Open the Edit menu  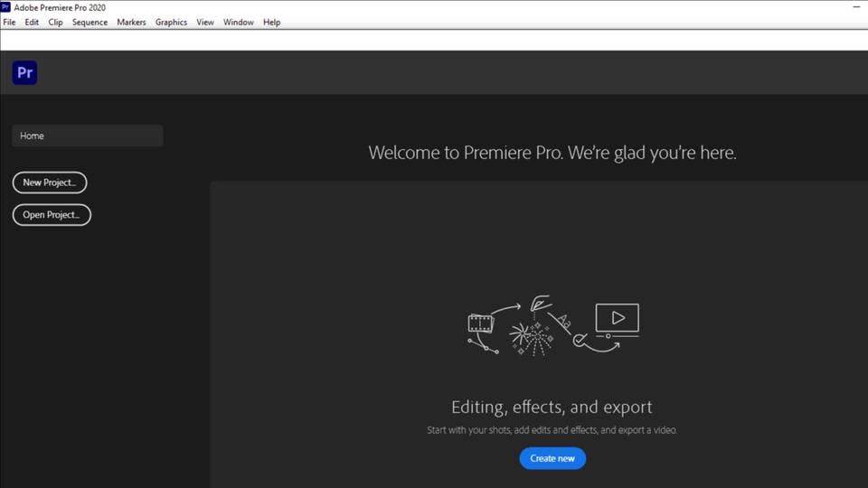click(x=32, y=22)
